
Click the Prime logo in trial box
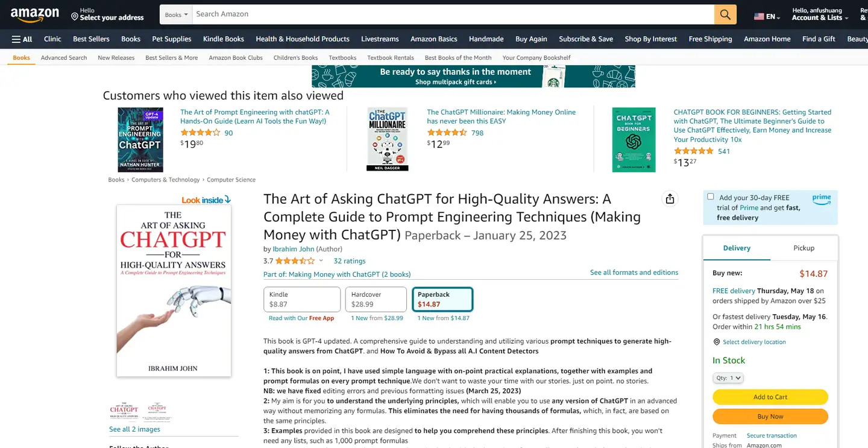[821, 199]
